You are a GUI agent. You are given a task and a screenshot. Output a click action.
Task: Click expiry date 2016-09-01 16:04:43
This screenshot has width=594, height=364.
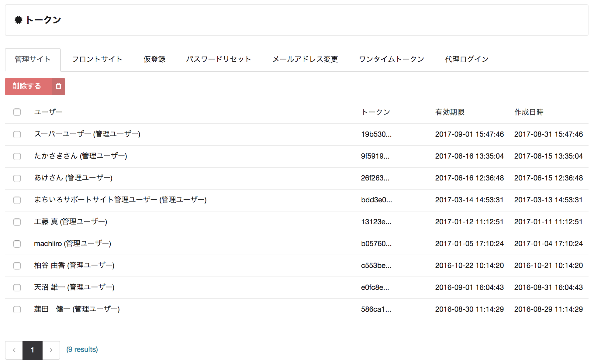469,287
